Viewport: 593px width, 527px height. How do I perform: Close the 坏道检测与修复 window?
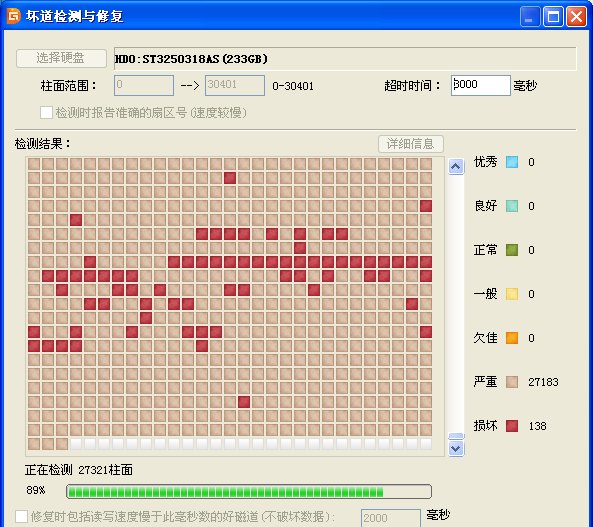576,16
